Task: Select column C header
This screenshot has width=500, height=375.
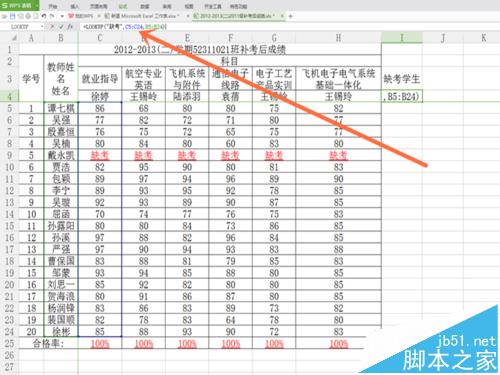Action: 100,38
